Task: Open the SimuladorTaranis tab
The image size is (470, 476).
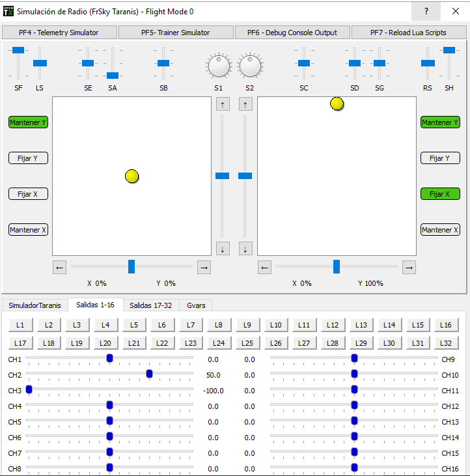Action: [35, 305]
